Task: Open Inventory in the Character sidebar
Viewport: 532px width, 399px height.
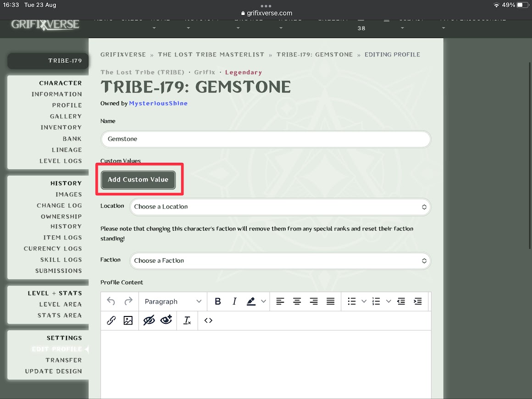Action: pyautogui.click(x=61, y=127)
